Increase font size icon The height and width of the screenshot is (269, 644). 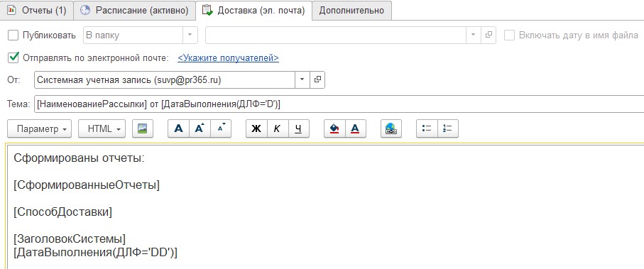[200, 128]
